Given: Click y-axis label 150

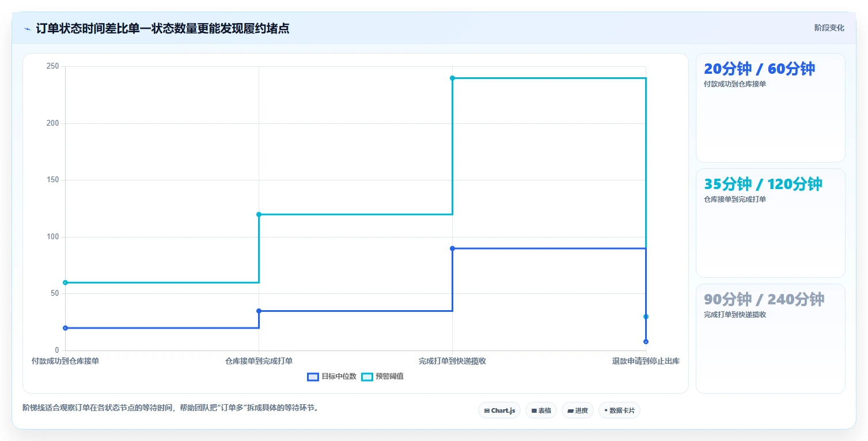Looking at the screenshot, I should tap(52, 180).
